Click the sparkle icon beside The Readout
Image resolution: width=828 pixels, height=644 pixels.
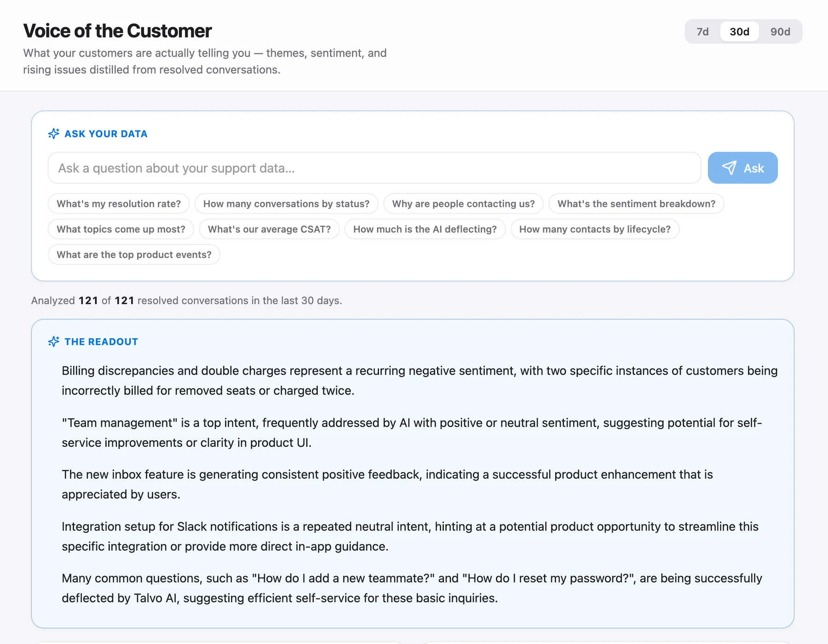tap(54, 342)
